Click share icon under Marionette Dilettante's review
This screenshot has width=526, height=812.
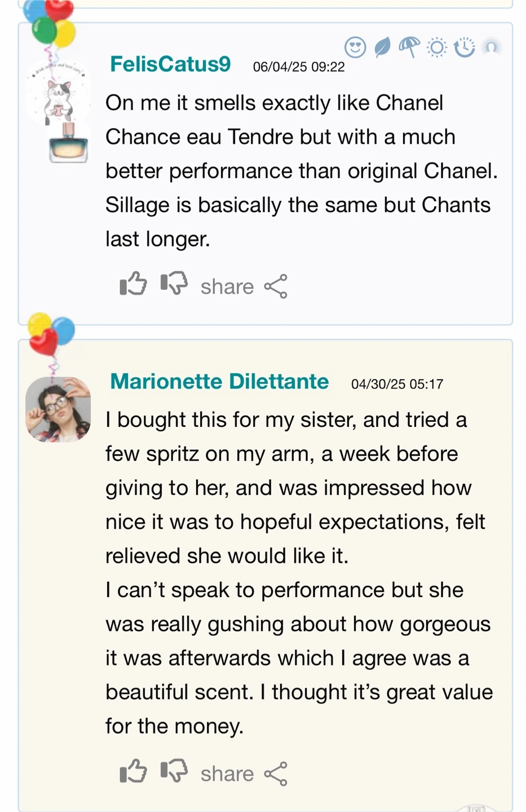(x=276, y=774)
